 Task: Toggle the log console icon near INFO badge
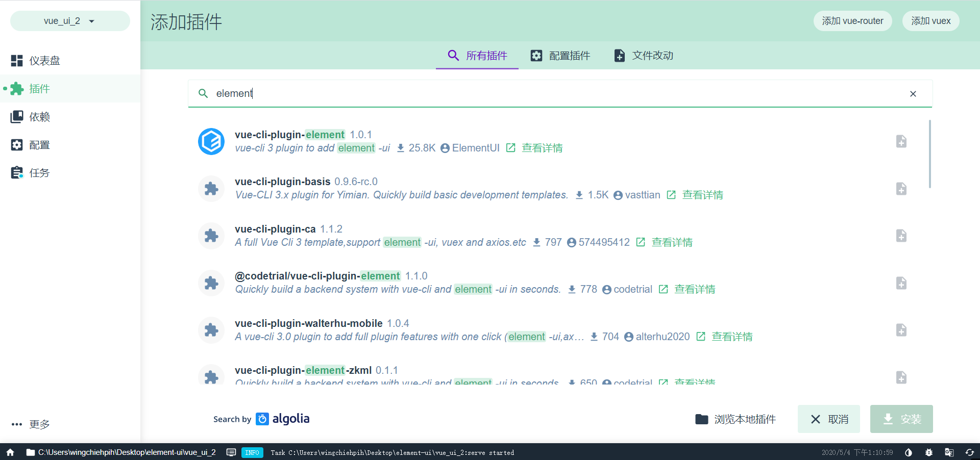[x=231, y=452]
